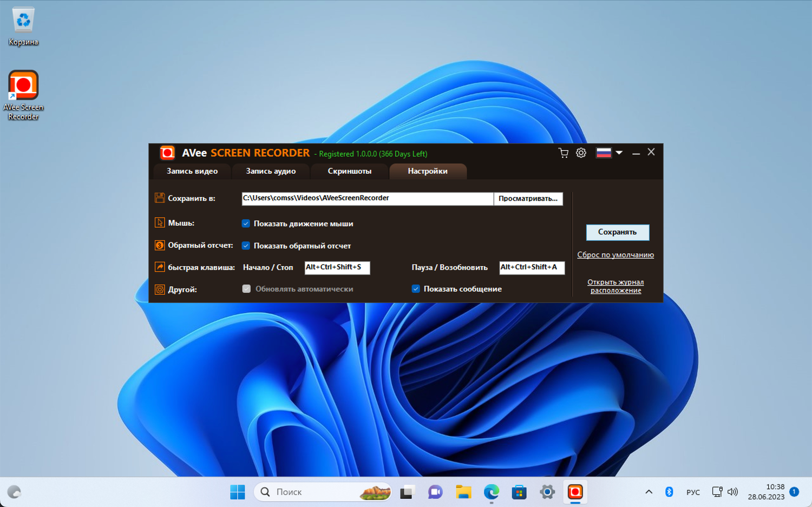Expand the language dropdown arrow

[x=619, y=153]
